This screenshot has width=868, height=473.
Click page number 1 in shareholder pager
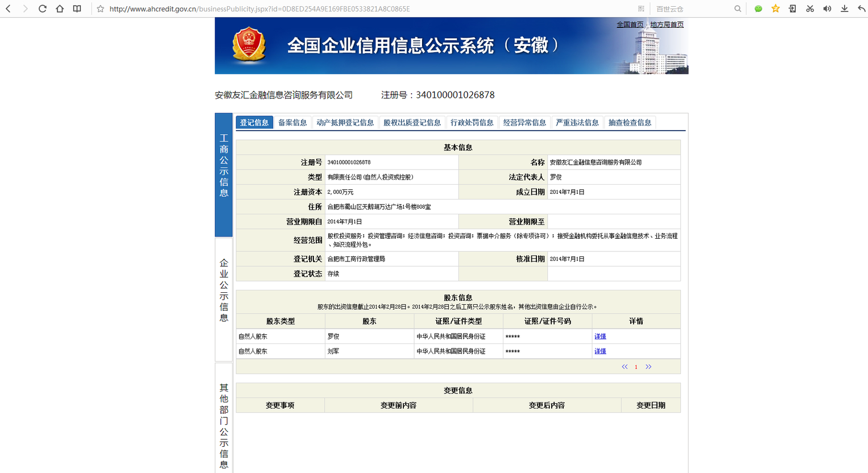click(x=636, y=367)
